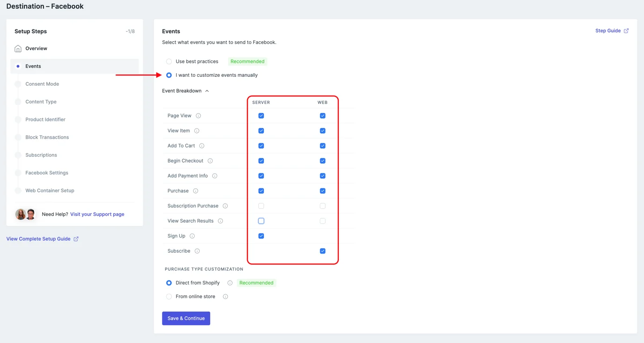Open info icon next to Direct from Shopify
644x343 pixels.
pyautogui.click(x=230, y=283)
